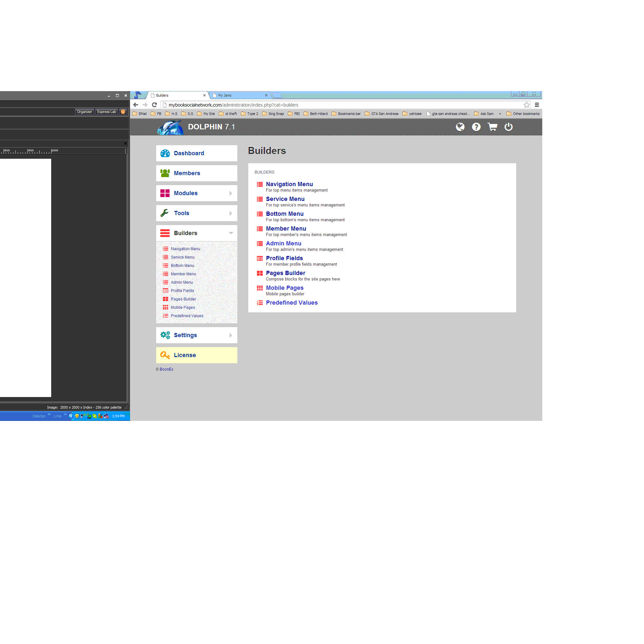
Task: Collapse the Builders section arrow
Action: click(x=231, y=233)
